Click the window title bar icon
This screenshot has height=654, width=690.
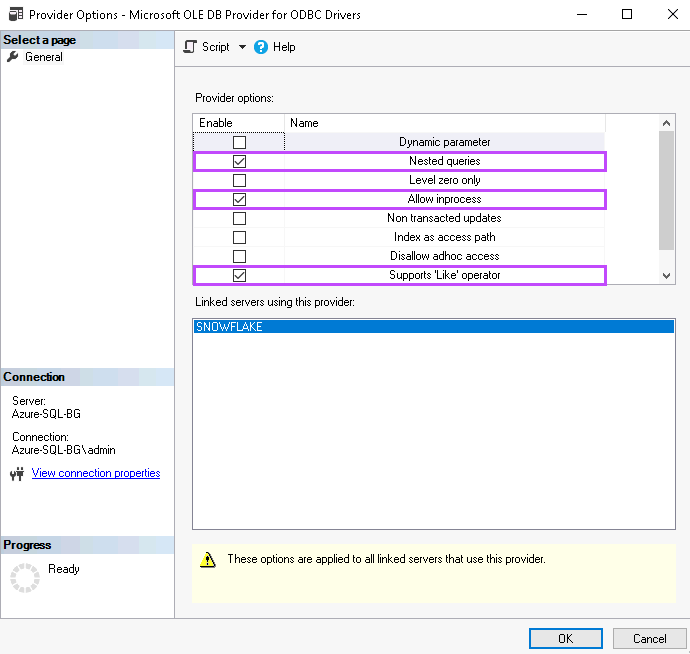tap(16, 14)
